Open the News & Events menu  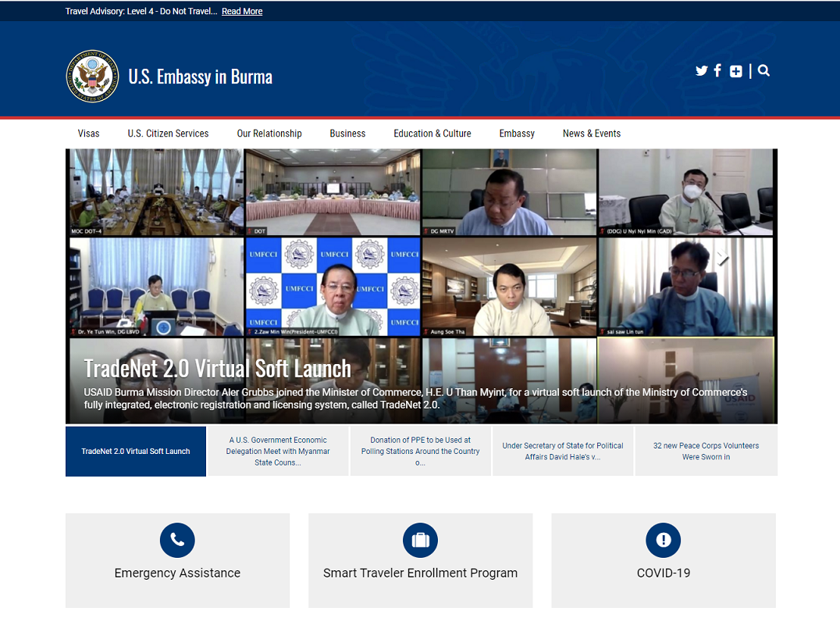[592, 134]
